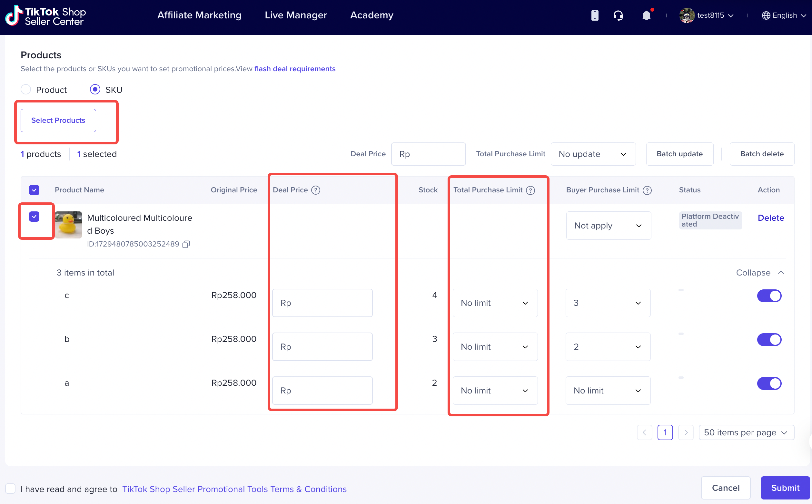
Task: Click the Select Products button
Action: pos(58,120)
